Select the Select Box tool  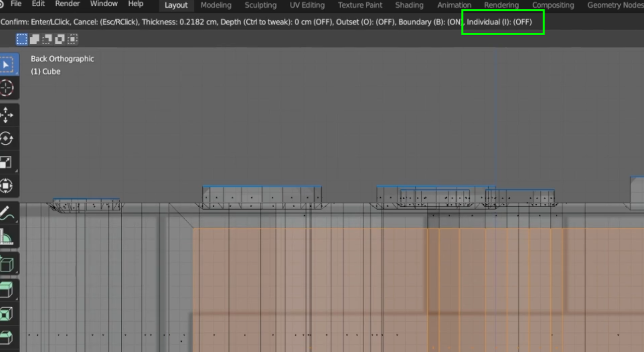7,64
